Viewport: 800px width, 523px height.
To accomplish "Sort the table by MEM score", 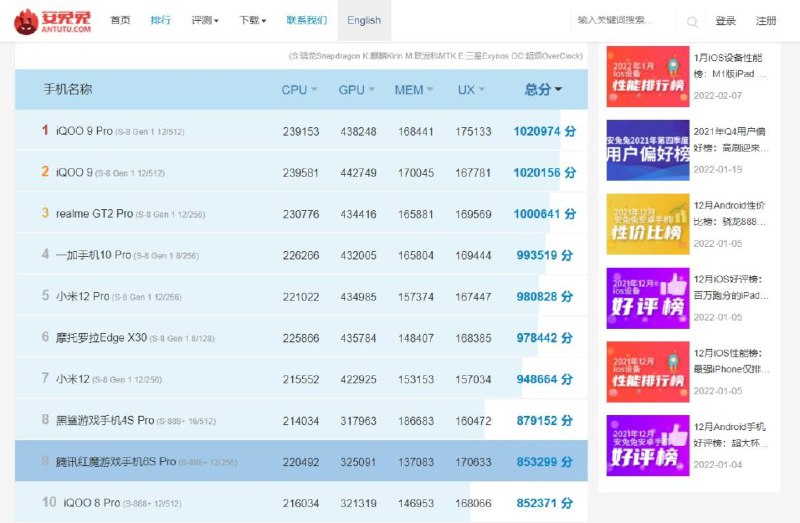I will [414, 90].
